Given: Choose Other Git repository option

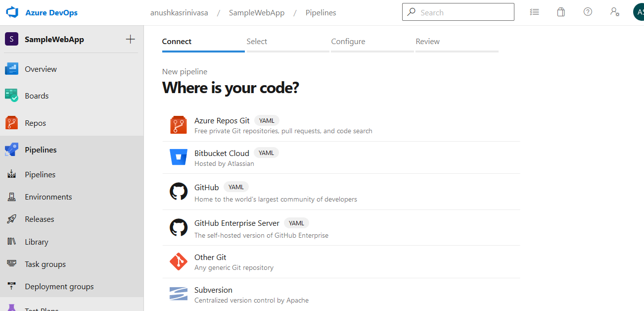Looking at the screenshot, I should [x=341, y=261].
